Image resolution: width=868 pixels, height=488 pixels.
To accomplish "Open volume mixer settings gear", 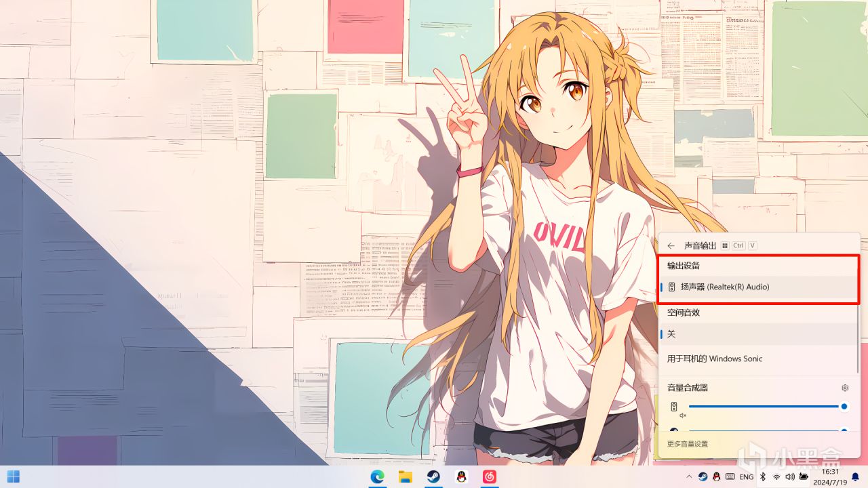I will click(x=845, y=388).
